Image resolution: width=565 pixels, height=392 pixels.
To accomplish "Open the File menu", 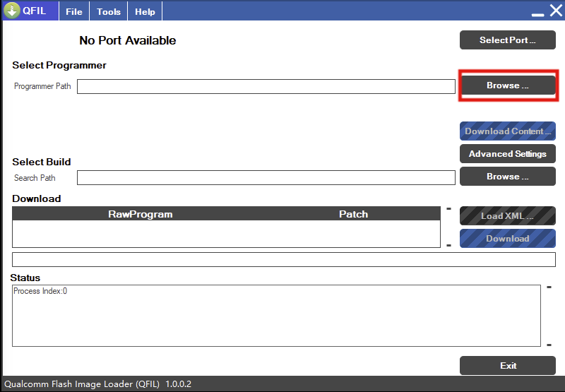I will [x=74, y=11].
